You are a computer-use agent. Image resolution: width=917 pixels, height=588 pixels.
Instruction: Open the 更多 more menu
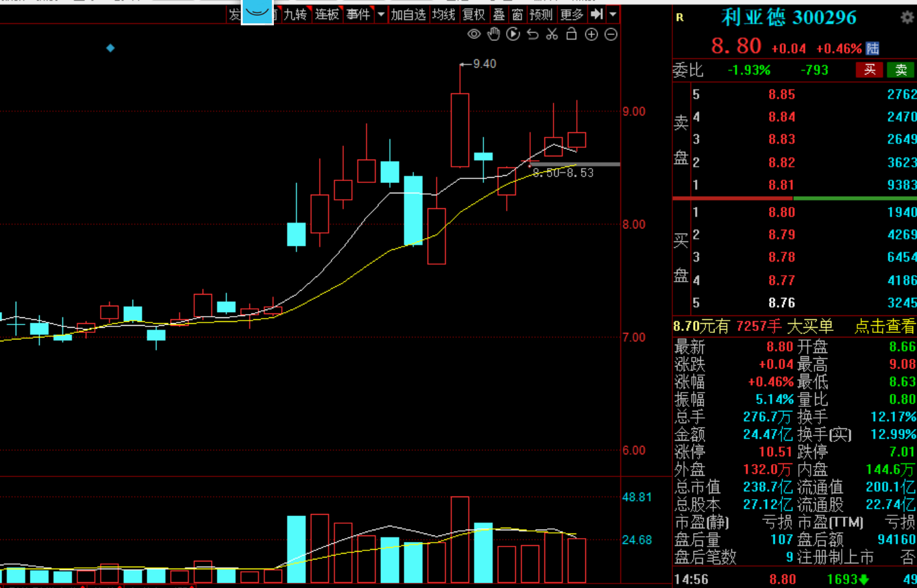(x=572, y=14)
